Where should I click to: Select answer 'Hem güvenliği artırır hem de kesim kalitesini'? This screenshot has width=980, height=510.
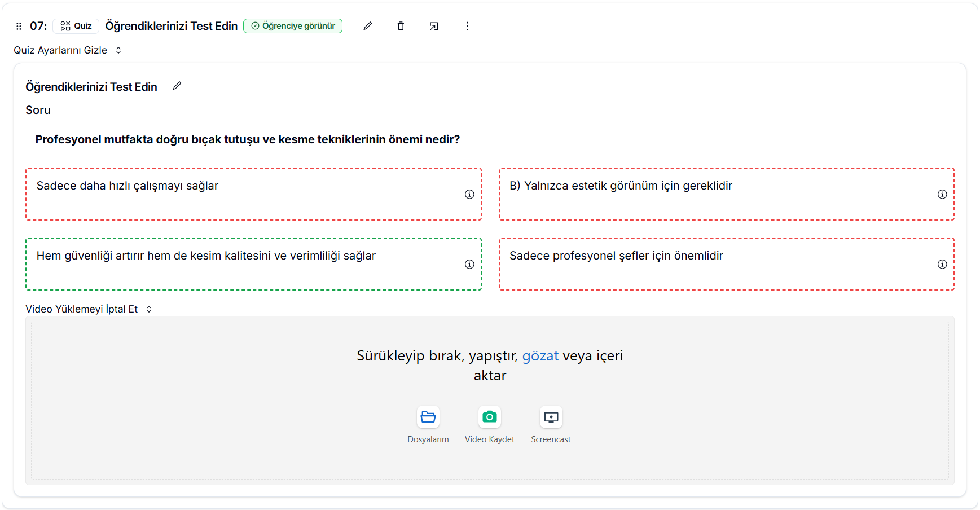[x=253, y=264]
